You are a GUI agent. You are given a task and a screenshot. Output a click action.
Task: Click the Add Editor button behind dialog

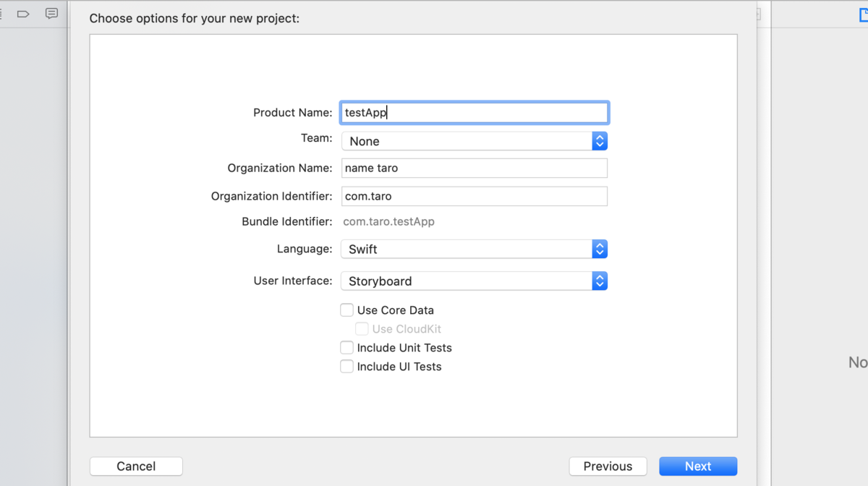(x=758, y=14)
